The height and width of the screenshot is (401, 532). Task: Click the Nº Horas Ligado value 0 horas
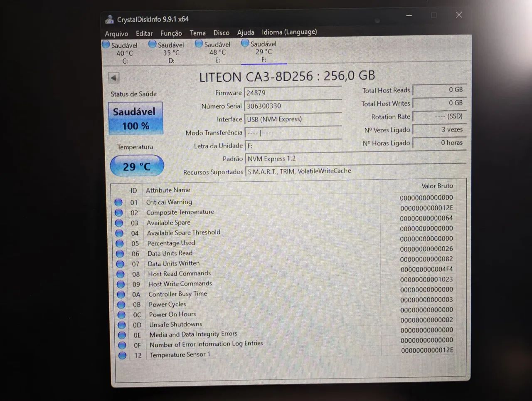tap(439, 143)
